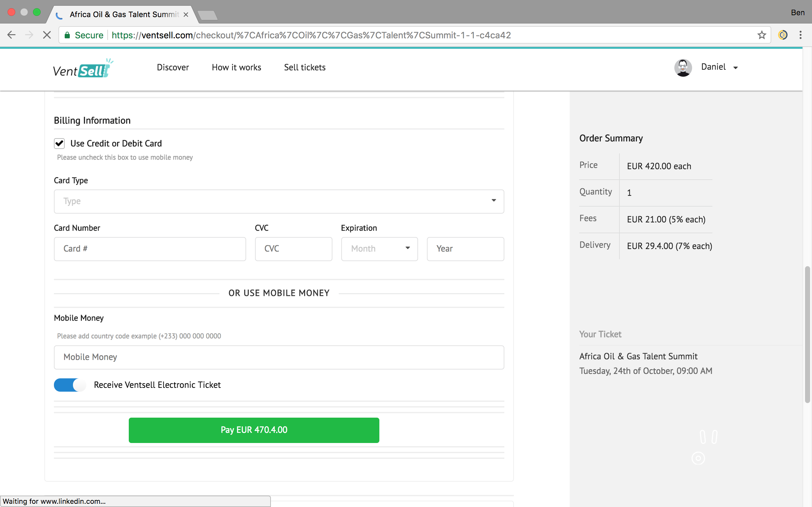
Task: Click the Sell tickets link
Action: click(x=304, y=67)
